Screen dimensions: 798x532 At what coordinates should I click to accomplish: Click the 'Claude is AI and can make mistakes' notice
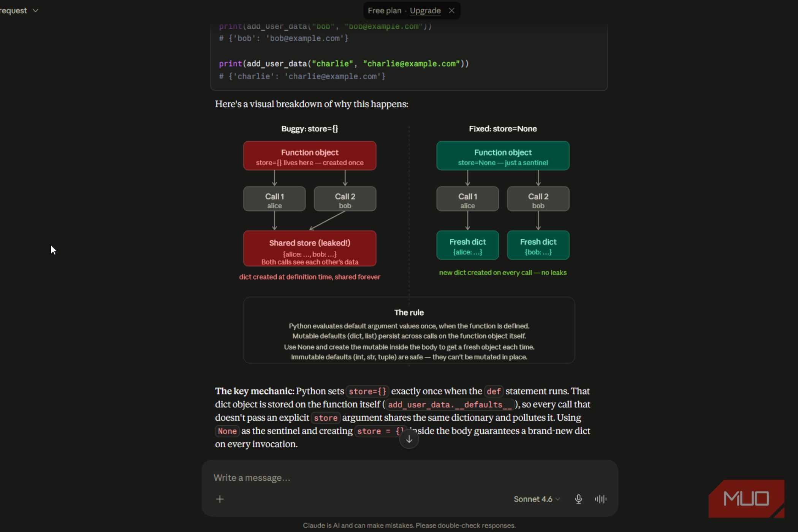tap(409, 526)
